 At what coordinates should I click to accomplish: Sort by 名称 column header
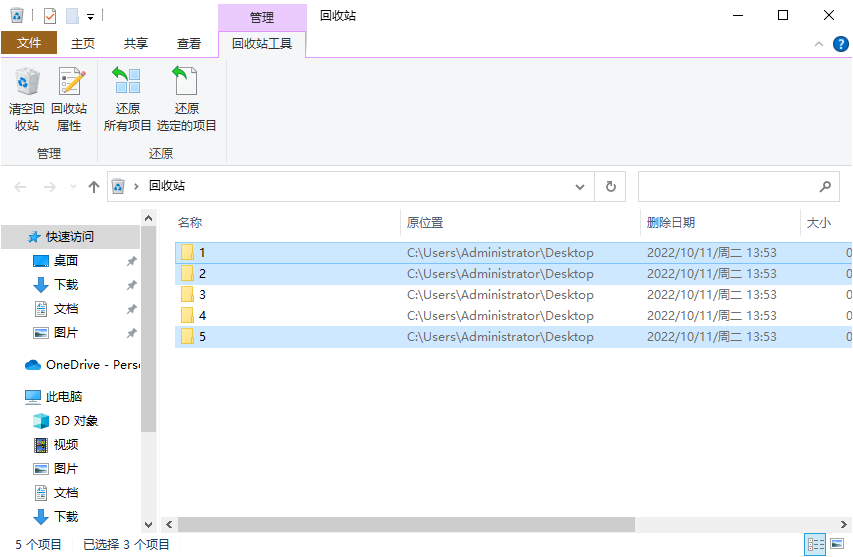point(190,223)
